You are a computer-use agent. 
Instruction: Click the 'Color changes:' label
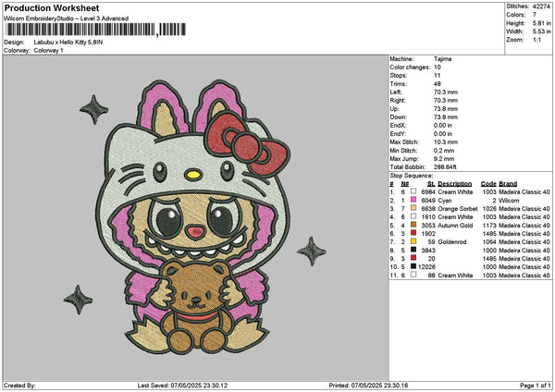[x=410, y=67]
